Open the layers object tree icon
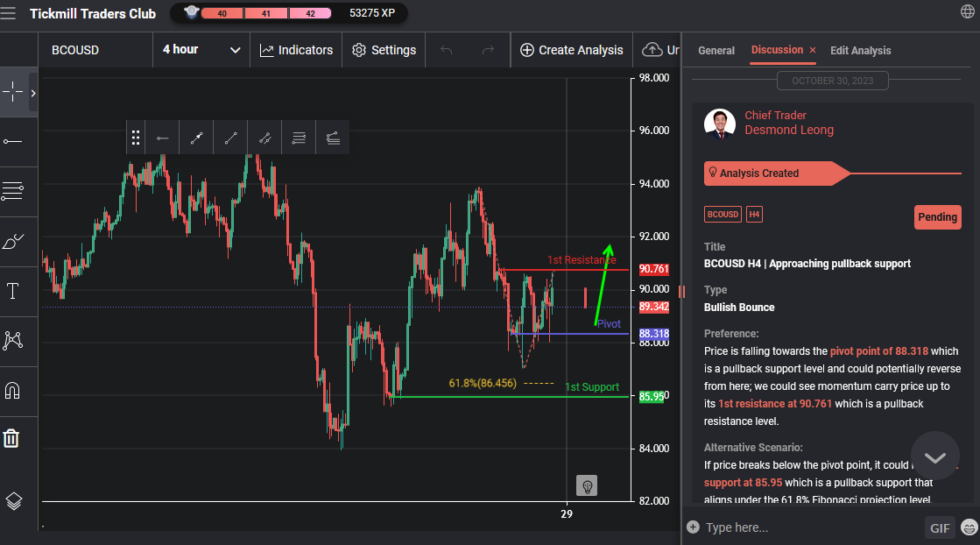The image size is (980, 545). [x=14, y=501]
